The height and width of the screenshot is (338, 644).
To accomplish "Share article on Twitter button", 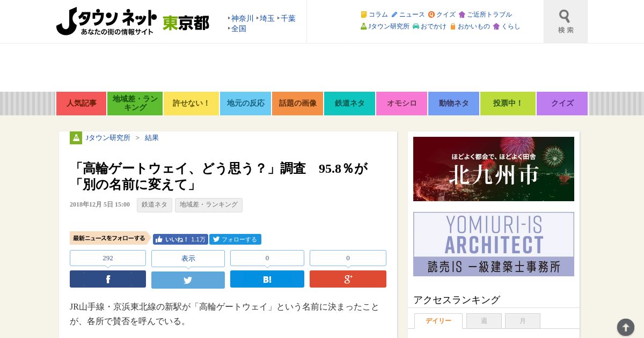I will (188, 280).
